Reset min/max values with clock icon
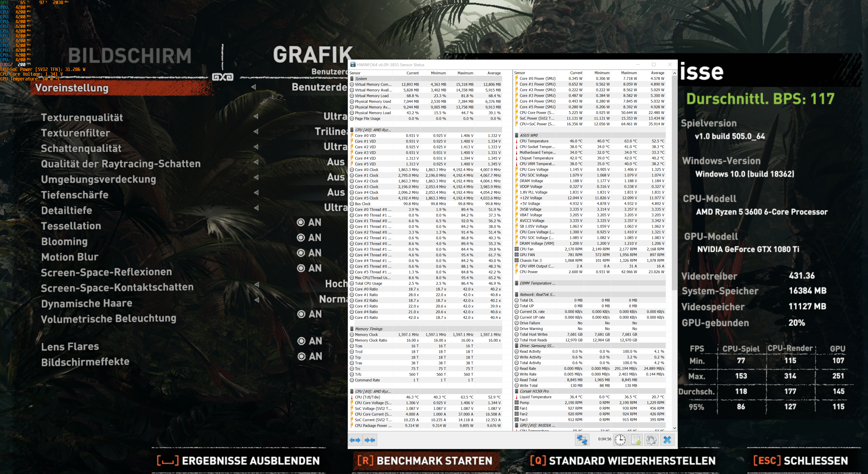Image resolution: width=868 pixels, height=474 pixels. [620, 440]
